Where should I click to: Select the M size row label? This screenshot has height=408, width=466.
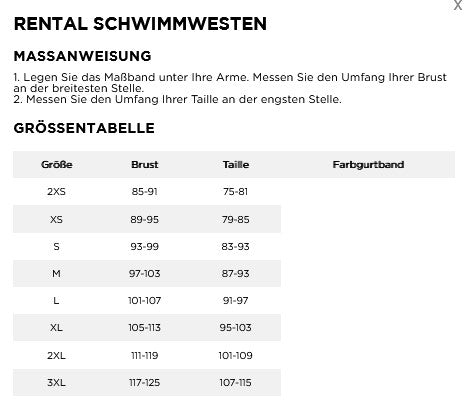coord(56,274)
